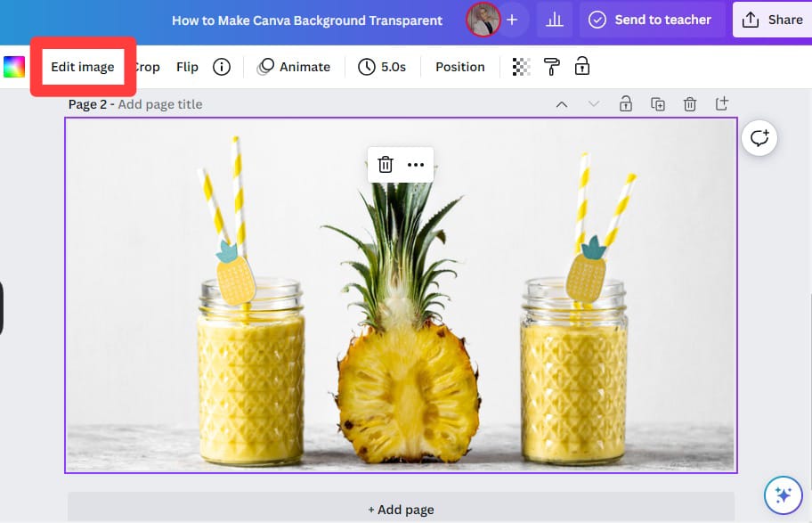Click the Canva assistant sparkle icon
The height and width of the screenshot is (523, 812).
782,495
